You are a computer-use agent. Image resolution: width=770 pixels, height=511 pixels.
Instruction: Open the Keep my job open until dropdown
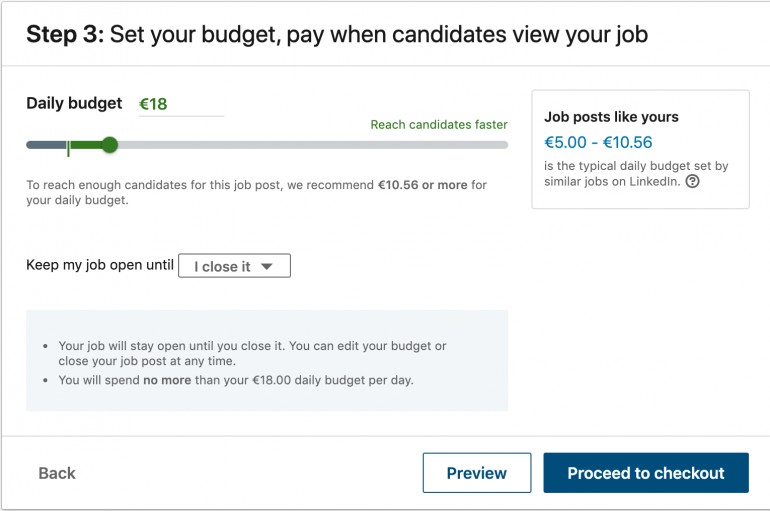pyautogui.click(x=234, y=266)
